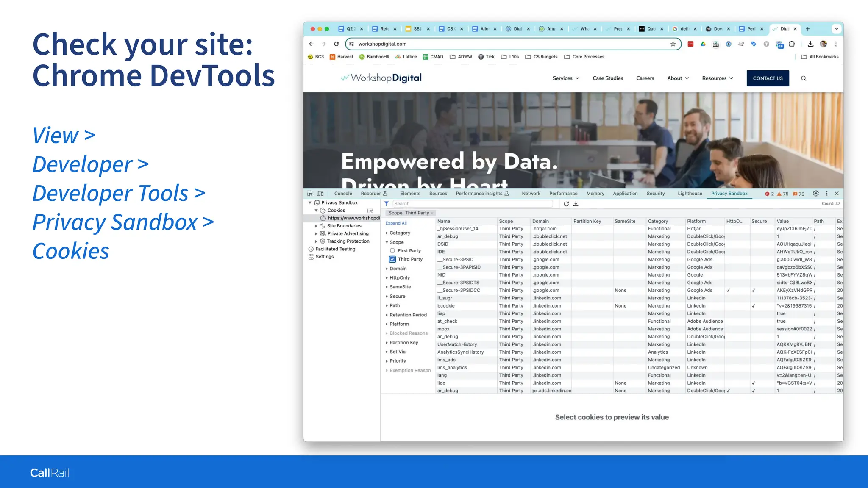This screenshot has height=488, width=868.
Task: Click site info icon in address bar
Action: point(351,44)
